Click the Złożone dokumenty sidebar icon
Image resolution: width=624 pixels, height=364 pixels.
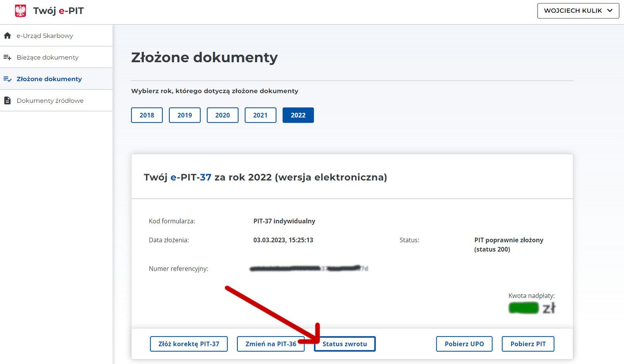click(x=7, y=79)
